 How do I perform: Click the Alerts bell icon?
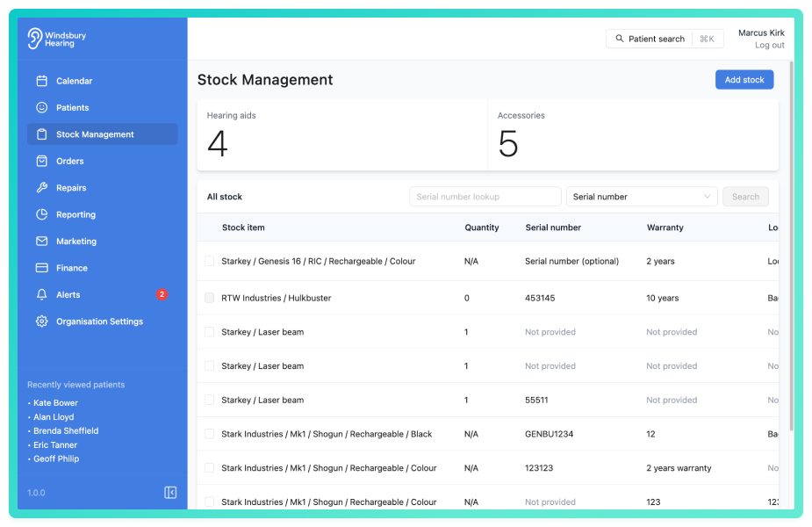point(42,294)
